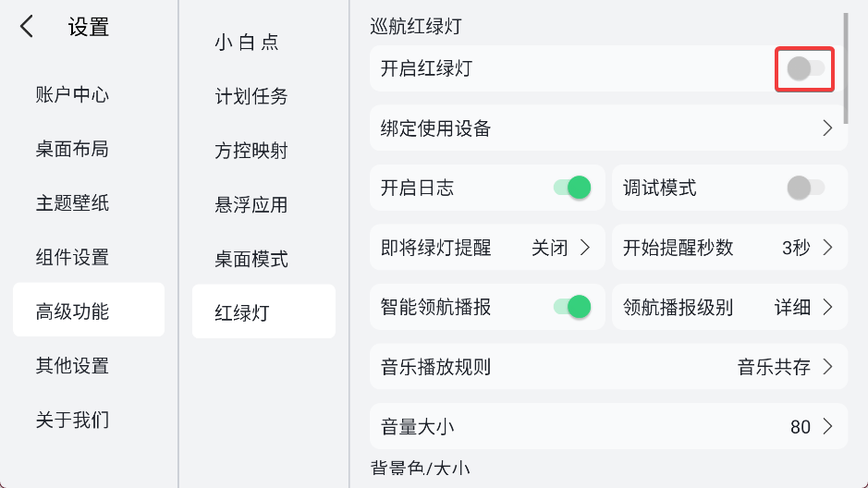
Task: Go to 主题壁纸 settings
Action: [x=73, y=203]
